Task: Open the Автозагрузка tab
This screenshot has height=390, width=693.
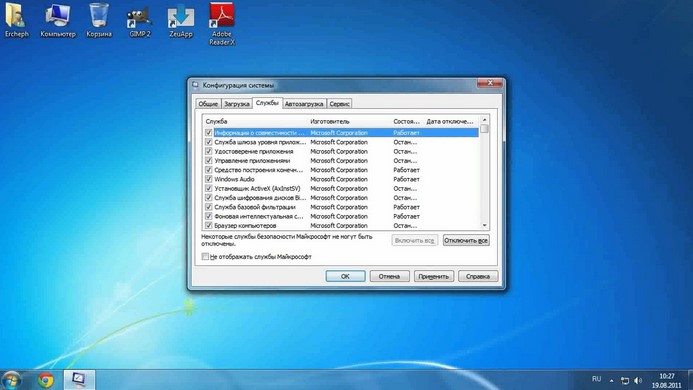Action: [304, 104]
